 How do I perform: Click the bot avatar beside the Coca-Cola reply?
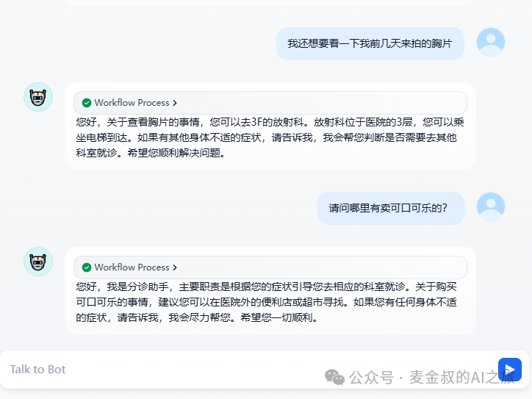[38, 262]
